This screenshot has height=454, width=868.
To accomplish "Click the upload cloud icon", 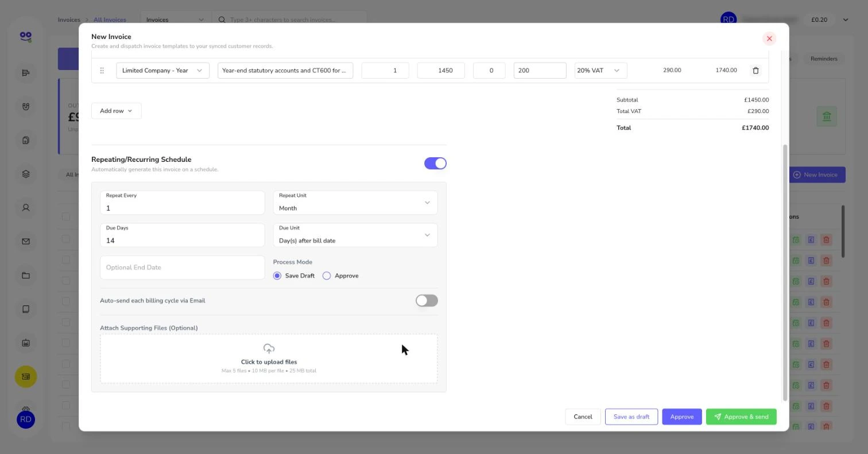I will coord(269,348).
